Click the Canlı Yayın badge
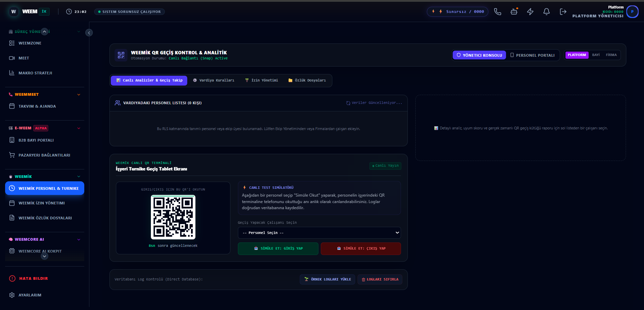The width and height of the screenshot is (644, 310). click(385, 166)
